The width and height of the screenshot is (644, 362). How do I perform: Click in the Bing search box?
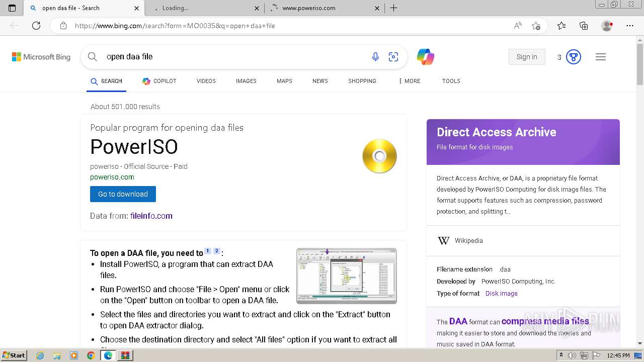[236, 57]
